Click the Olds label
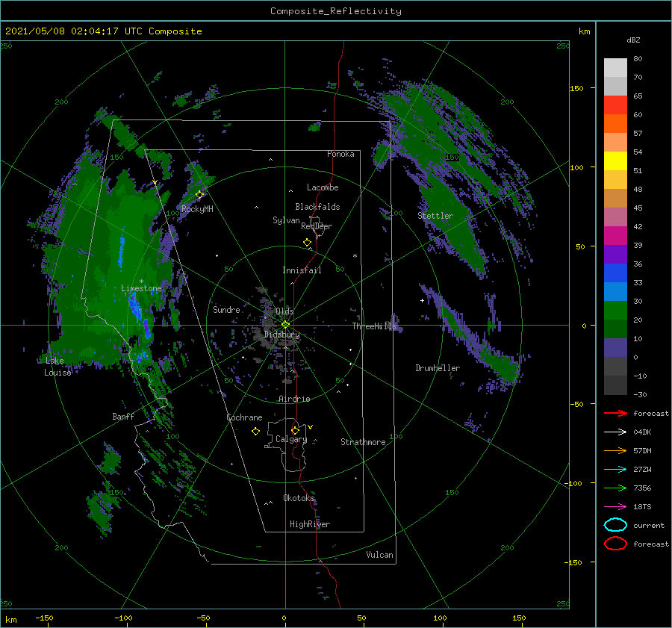Screen dimensions: 672x628 tap(284, 311)
